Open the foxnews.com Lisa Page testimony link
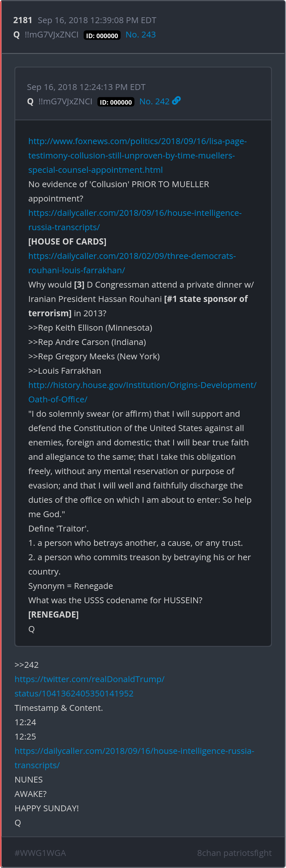This screenshot has height=868, width=286. (x=137, y=155)
